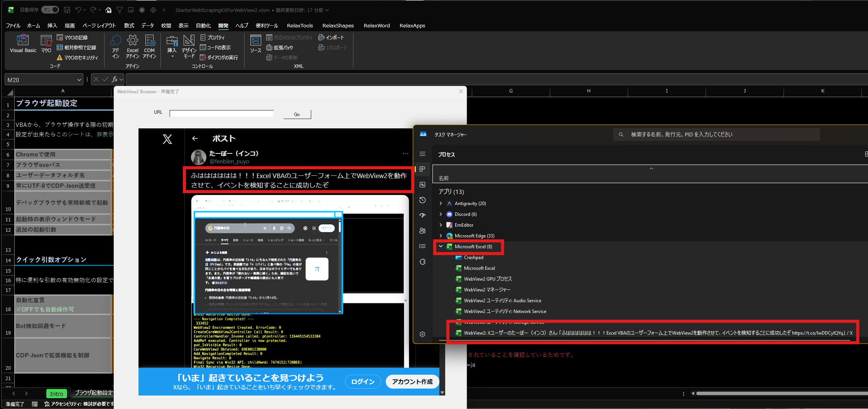Open the マクロ macros dialog
The height and width of the screenshot is (409, 868).
click(x=46, y=44)
